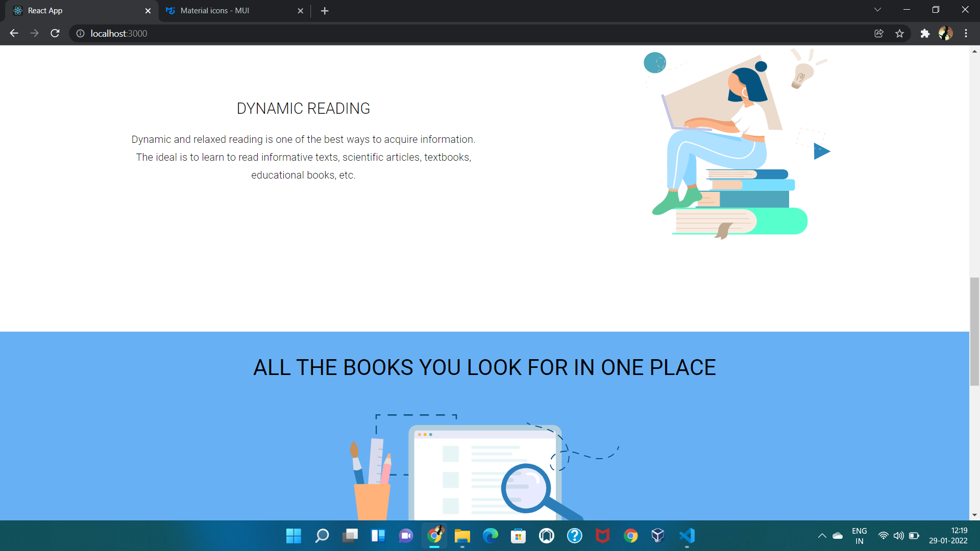Click inside the address bar
980x551 pixels.
pyautogui.click(x=306, y=33)
